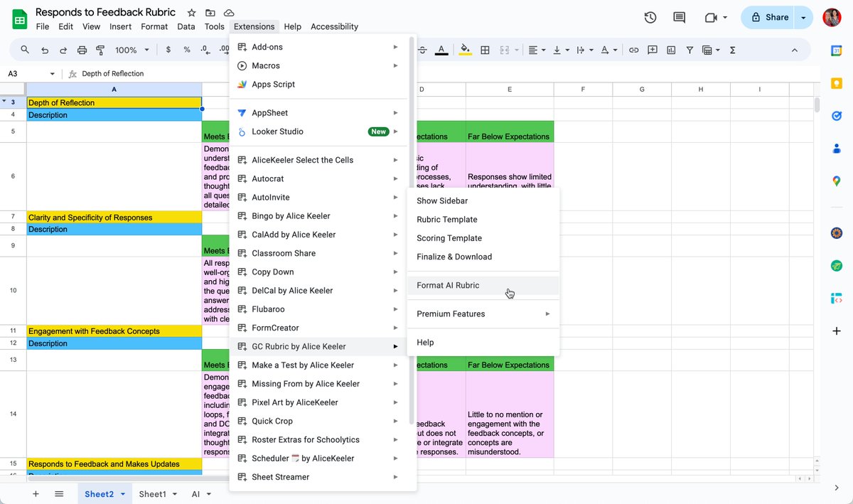
Task: Open Google Maps in side panel
Action: (837, 181)
